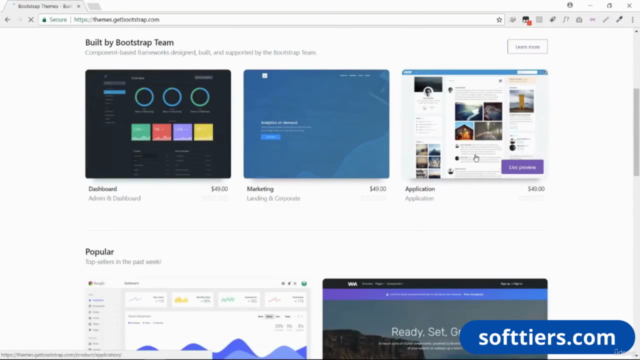Open the Marketing theme title link

pyautogui.click(x=260, y=189)
